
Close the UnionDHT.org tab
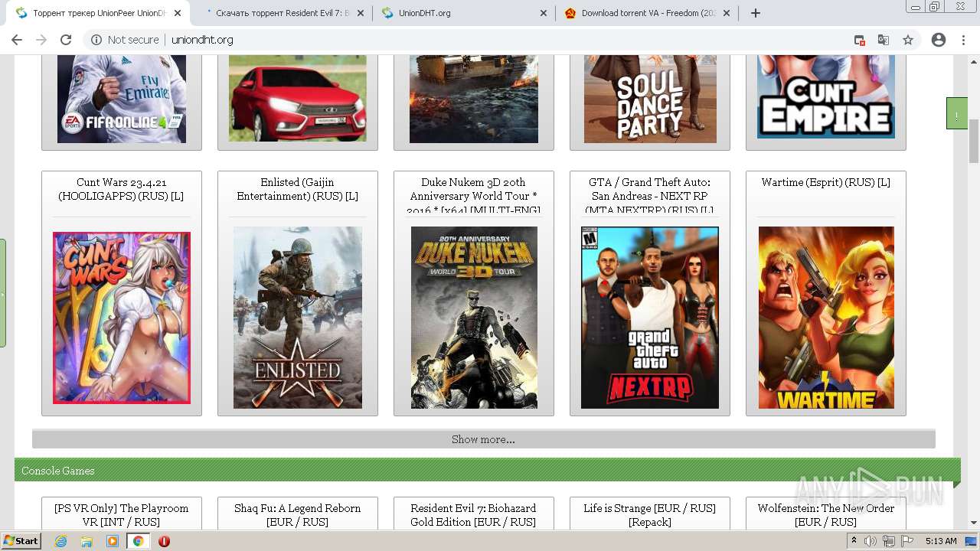pos(544,13)
